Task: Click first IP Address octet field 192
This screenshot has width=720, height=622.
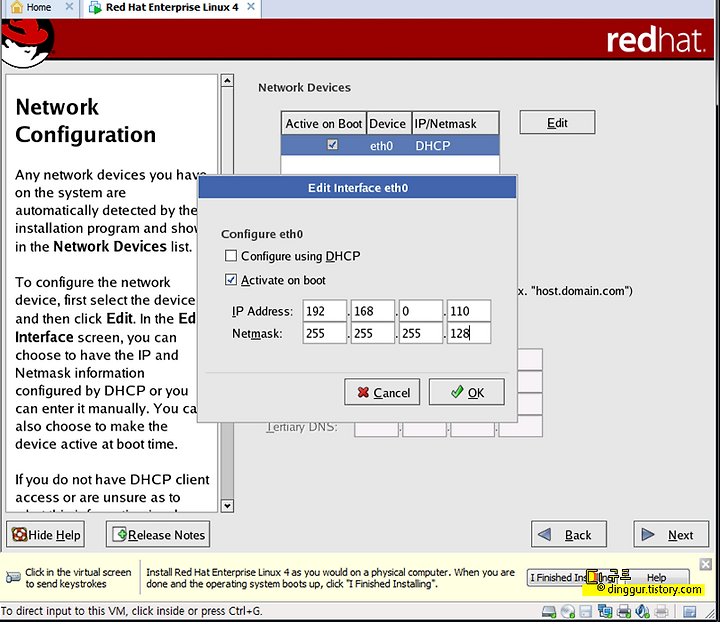Action: (x=325, y=311)
